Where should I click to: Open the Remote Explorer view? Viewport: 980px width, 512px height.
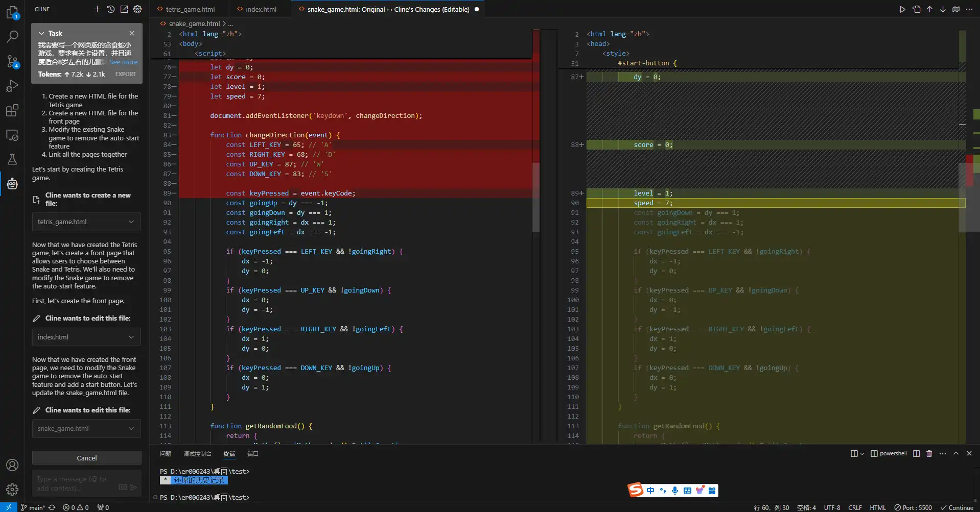pyautogui.click(x=12, y=135)
